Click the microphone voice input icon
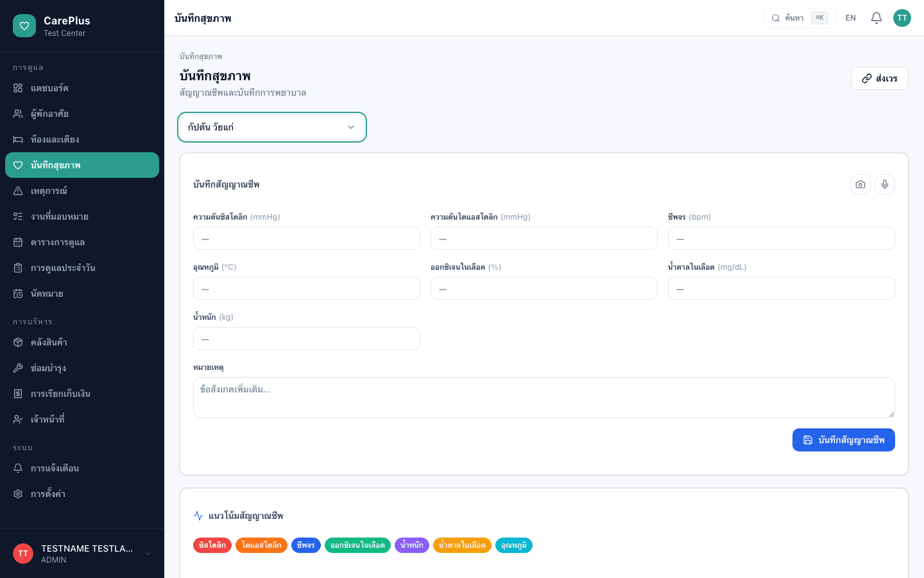924x578 pixels. (885, 184)
